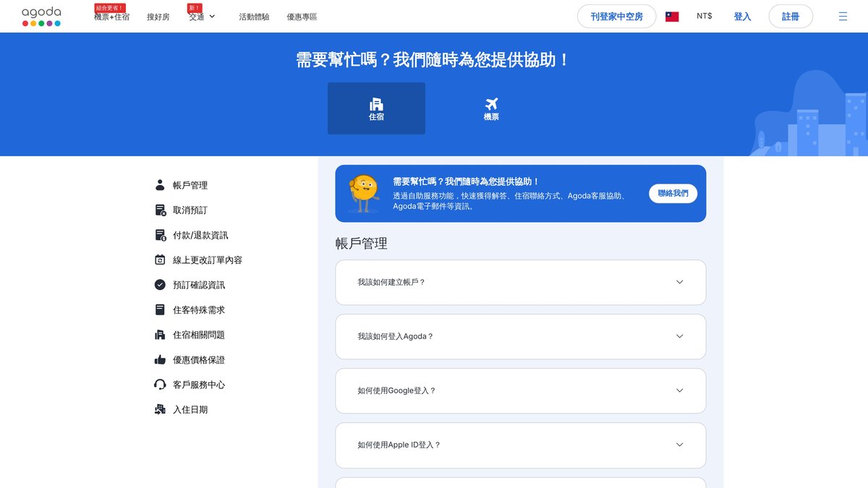Expand 我該如何登入Agoda？ question

point(521,336)
